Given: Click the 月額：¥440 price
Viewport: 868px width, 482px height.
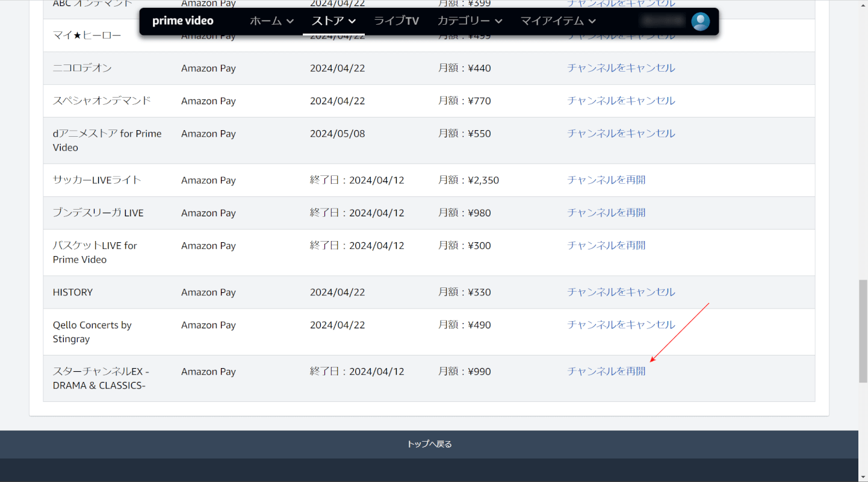Looking at the screenshot, I should point(465,68).
